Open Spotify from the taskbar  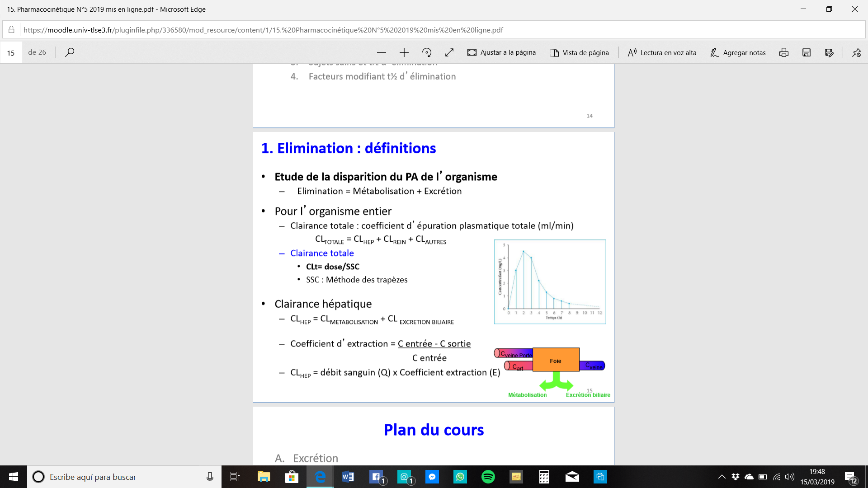[488, 477]
